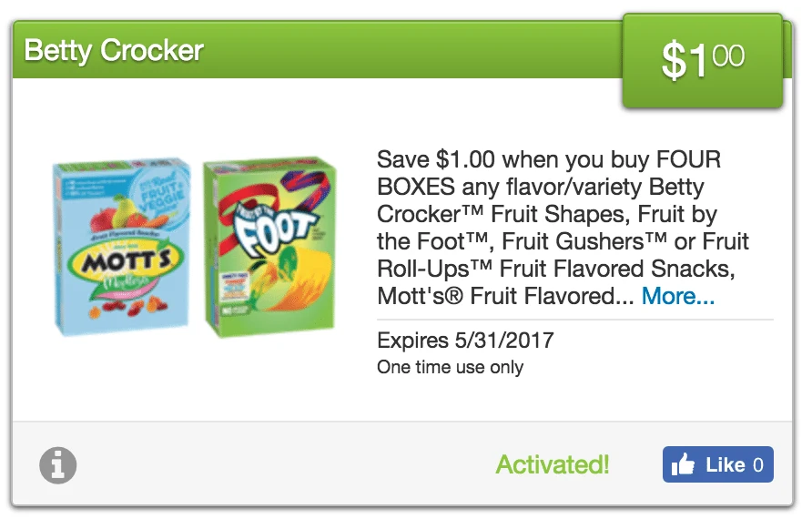Select the Expires 5/31/2017 text

465,341
